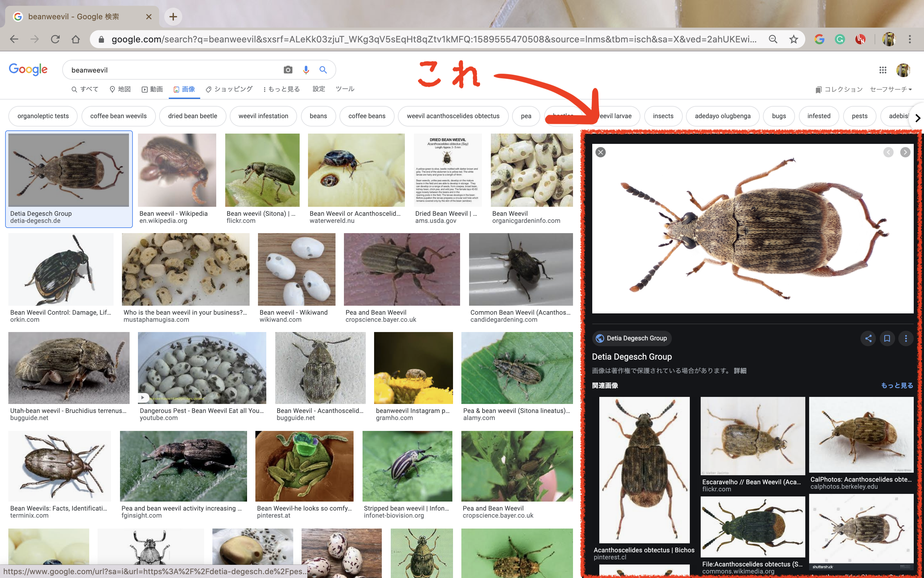Reload the page
924x578 pixels.
[56, 39]
